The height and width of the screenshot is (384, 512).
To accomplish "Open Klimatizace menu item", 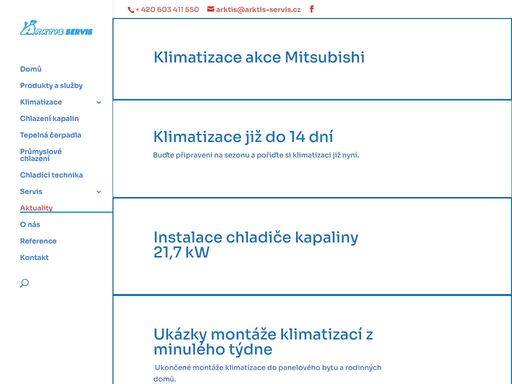I will coord(41,102).
